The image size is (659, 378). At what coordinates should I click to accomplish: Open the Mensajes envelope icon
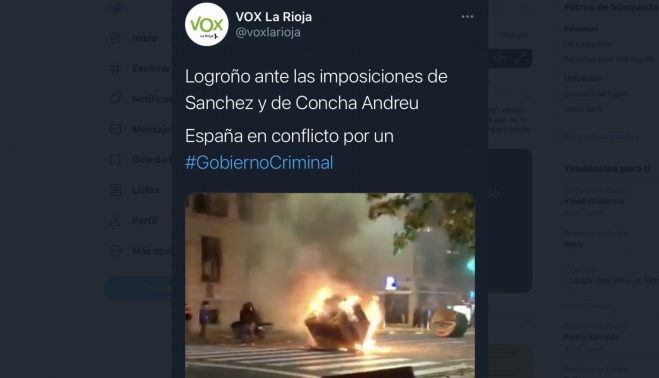115,129
